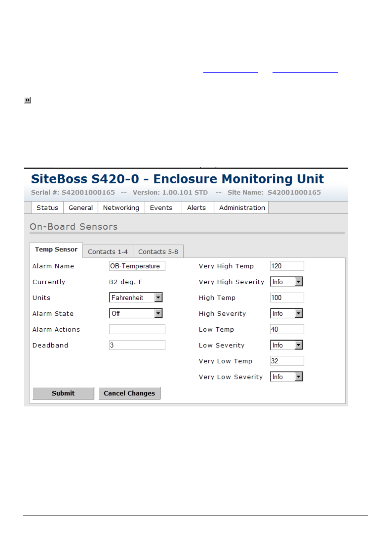
Task: Click the High Temp value field
Action: coord(287,298)
